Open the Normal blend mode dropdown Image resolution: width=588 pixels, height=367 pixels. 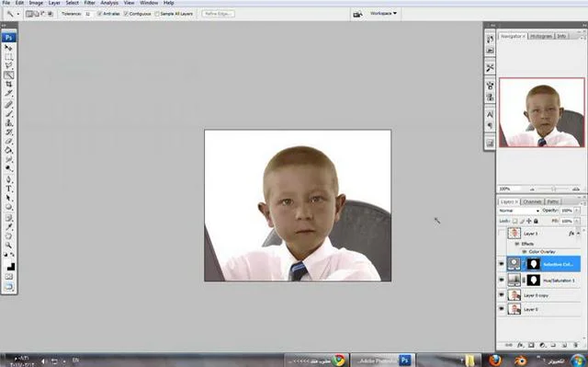click(518, 211)
